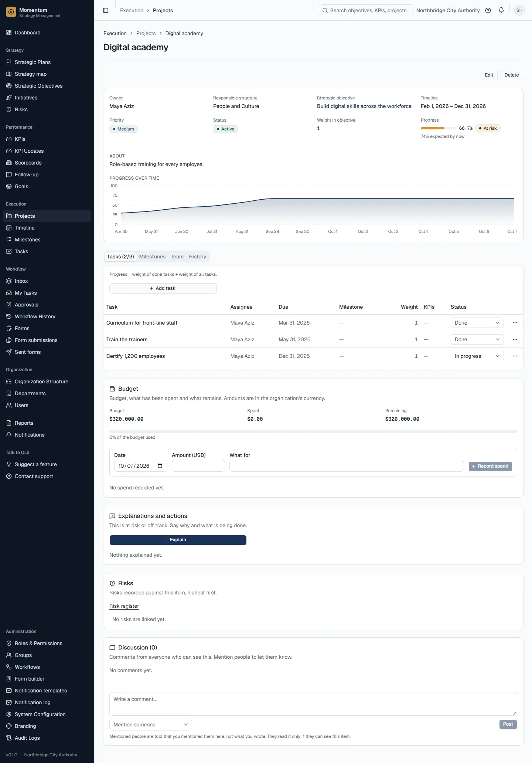This screenshot has width=532, height=763.
Task: Toggle the sidebar panel icon
Action: (x=106, y=10)
